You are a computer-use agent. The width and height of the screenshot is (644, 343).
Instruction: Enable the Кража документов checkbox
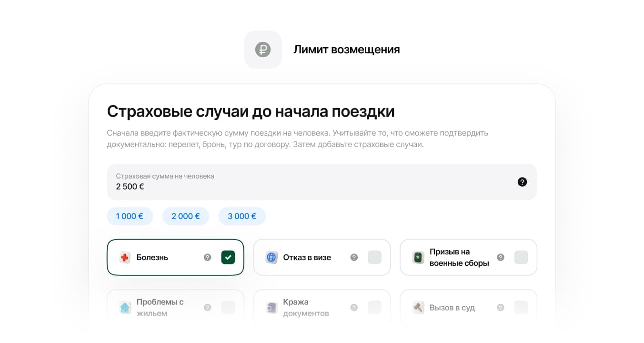tap(374, 308)
